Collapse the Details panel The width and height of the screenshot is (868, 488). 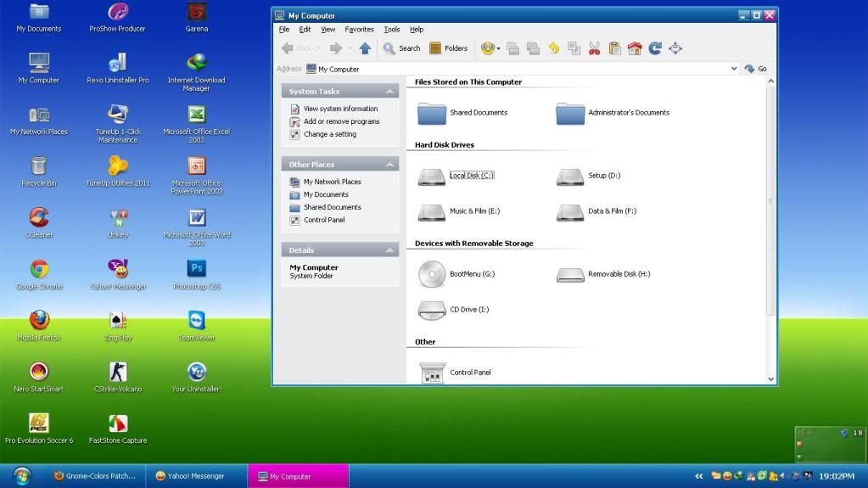390,250
